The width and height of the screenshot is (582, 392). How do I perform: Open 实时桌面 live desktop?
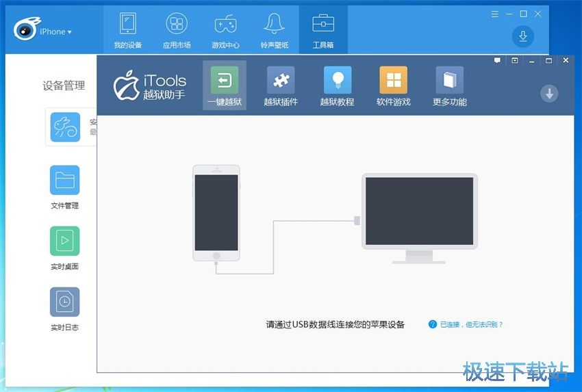[64, 248]
